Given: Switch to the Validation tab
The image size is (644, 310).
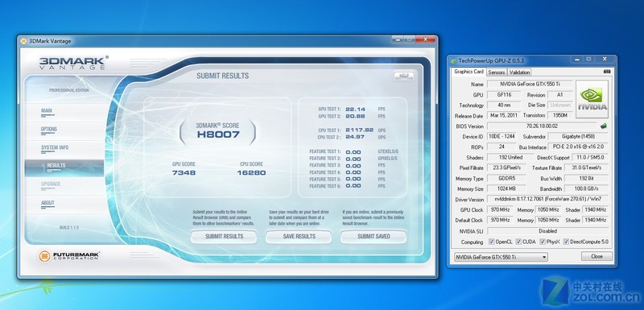Looking at the screenshot, I should point(519,72).
